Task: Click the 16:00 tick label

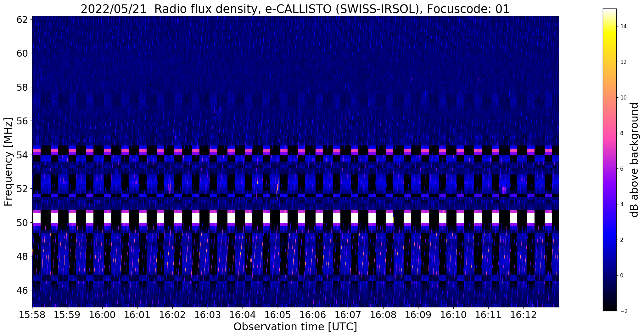Action: coord(102,315)
